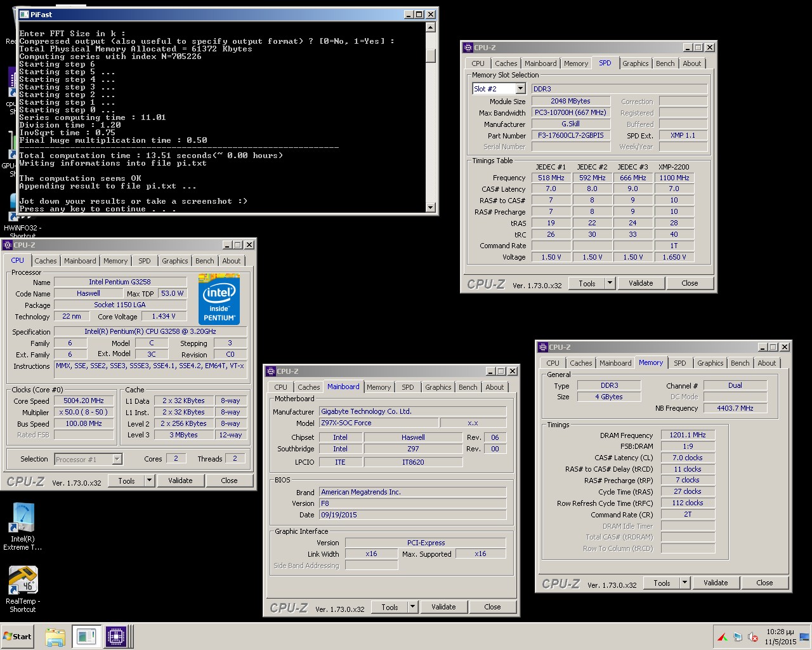Select the CPU-Z taskbar icon
Viewport: 812px width, 650px height.
point(115,637)
